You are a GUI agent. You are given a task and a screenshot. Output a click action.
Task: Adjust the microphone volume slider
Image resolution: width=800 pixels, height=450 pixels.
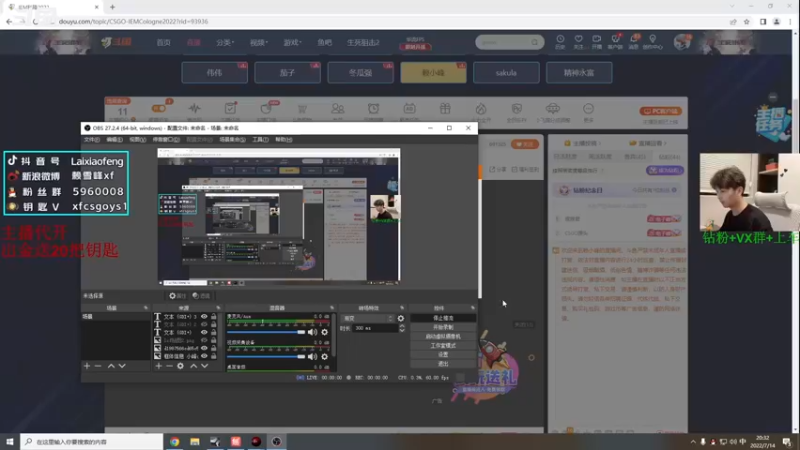[x=266, y=332]
